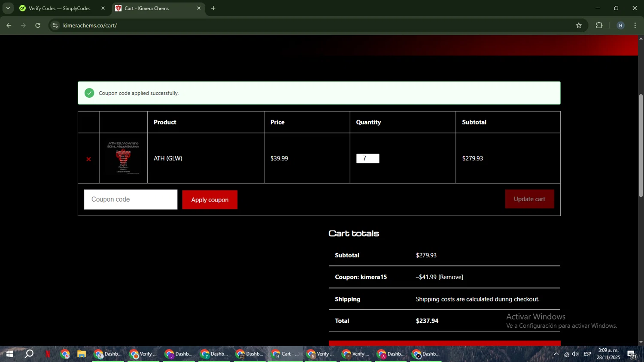Open the clock showing 3:09 a. m.
The width and height of the screenshot is (644, 362).
[x=608, y=354]
